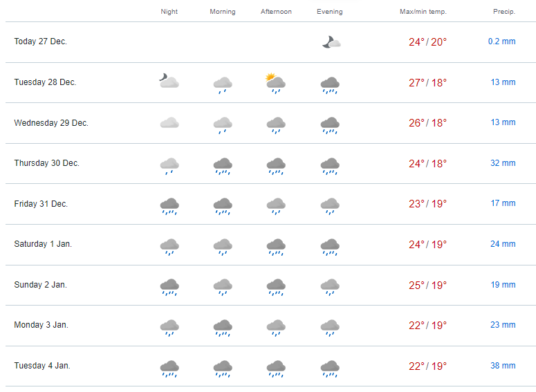Open the Thursday 30 Dec. forecast row

pos(270,163)
